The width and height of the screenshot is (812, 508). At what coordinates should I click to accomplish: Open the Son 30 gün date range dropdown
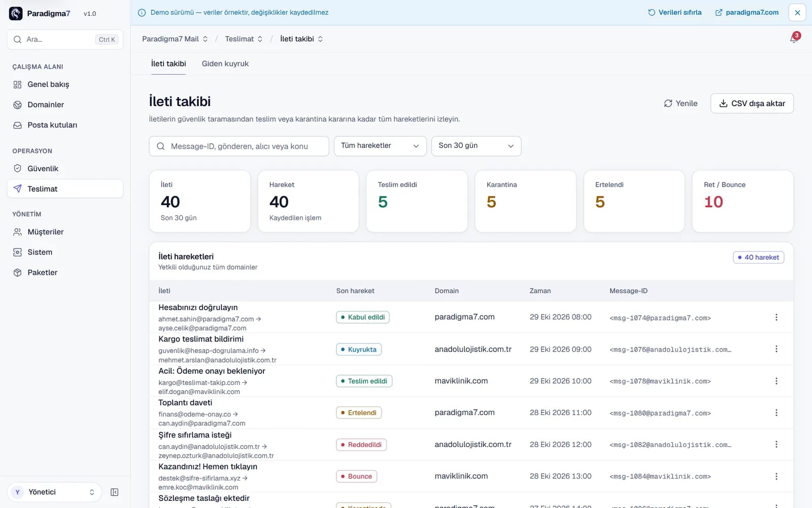pyautogui.click(x=476, y=146)
